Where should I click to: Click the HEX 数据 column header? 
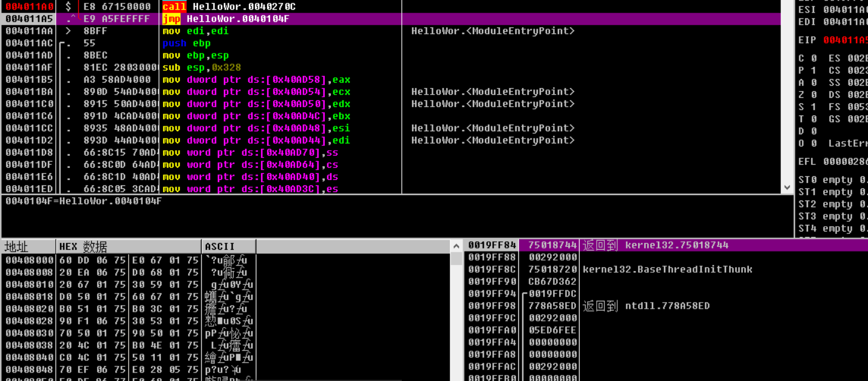point(129,246)
